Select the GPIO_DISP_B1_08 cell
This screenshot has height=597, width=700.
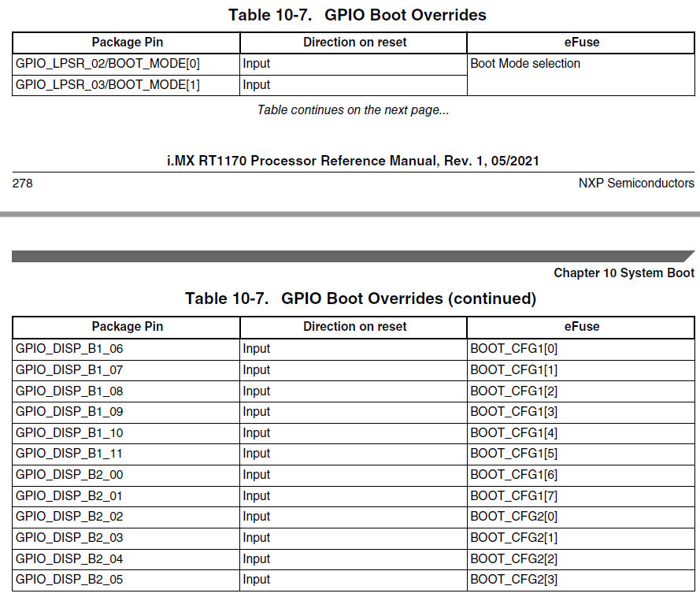click(x=126, y=391)
